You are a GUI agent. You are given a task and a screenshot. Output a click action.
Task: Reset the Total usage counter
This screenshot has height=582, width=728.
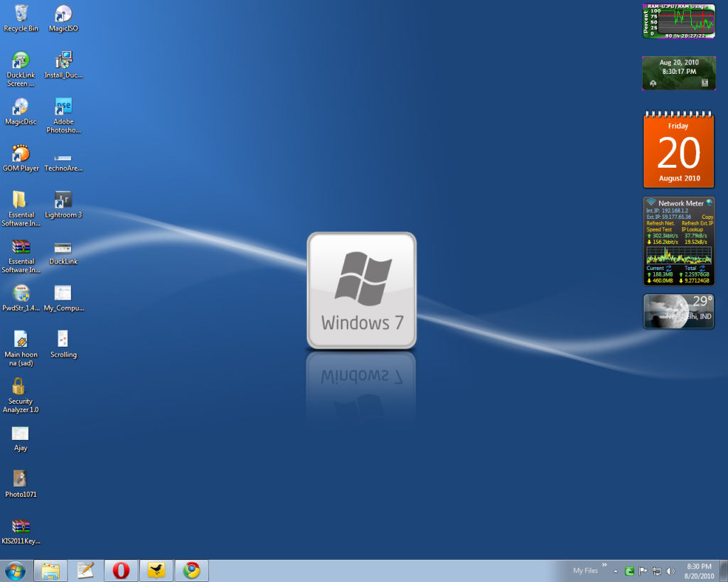click(702, 268)
